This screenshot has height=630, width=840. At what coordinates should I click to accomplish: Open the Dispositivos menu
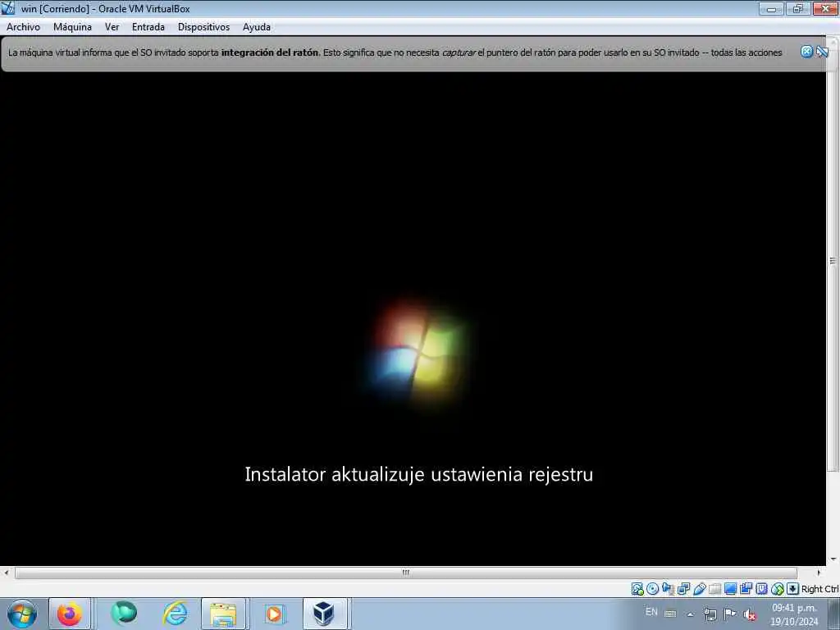pos(203,27)
